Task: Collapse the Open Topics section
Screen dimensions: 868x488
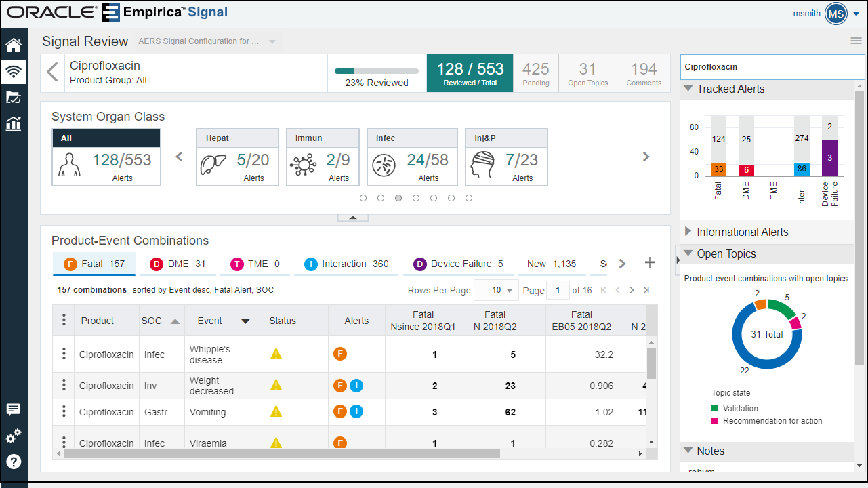Action: [688, 253]
